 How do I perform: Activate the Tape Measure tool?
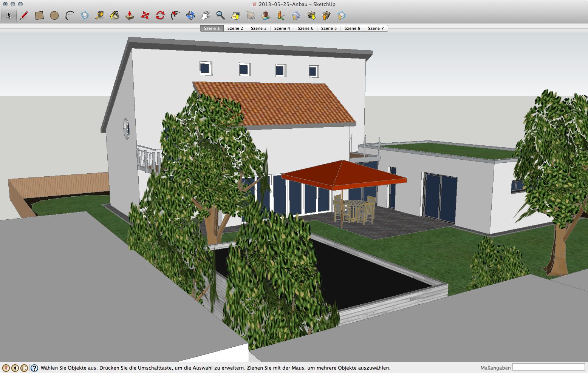coord(99,15)
